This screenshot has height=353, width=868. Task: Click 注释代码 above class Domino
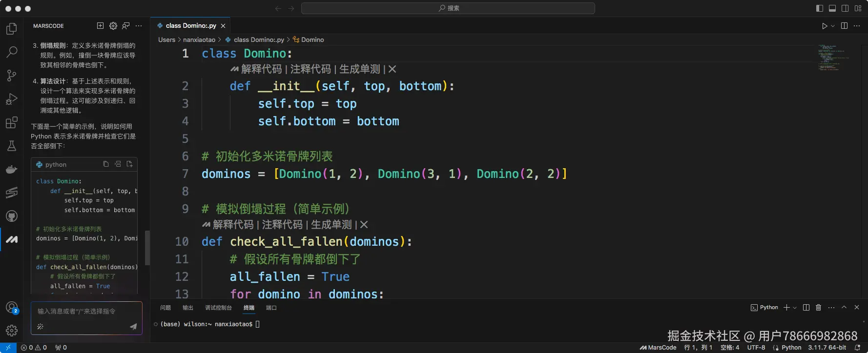click(x=310, y=69)
